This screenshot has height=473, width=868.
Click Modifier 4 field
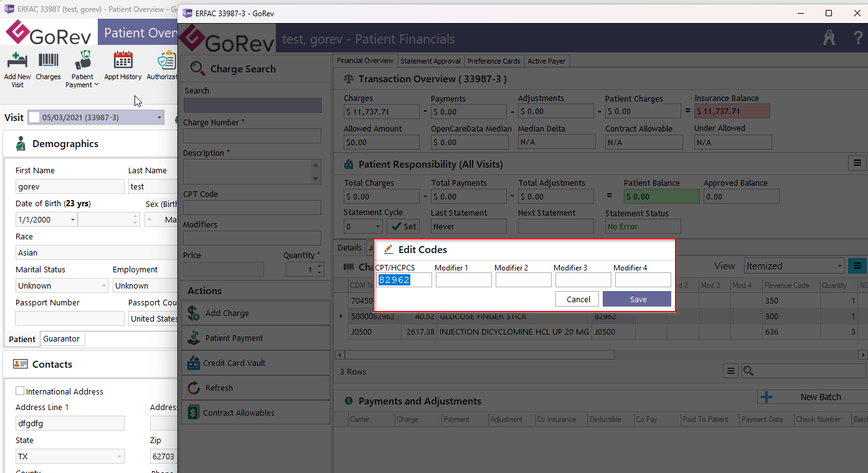tap(643, 280)
